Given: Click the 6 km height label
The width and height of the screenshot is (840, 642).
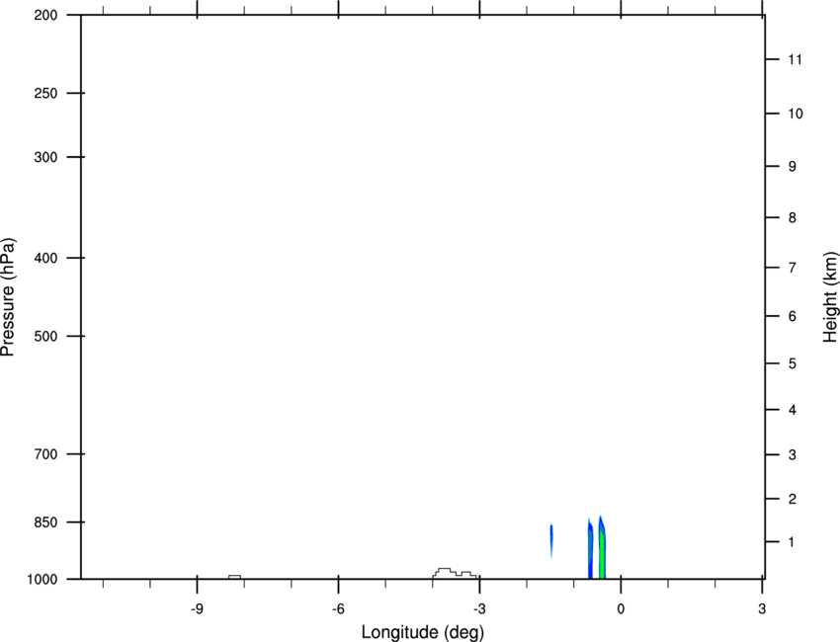Looking at the screenshot, I should coord(793,316).
